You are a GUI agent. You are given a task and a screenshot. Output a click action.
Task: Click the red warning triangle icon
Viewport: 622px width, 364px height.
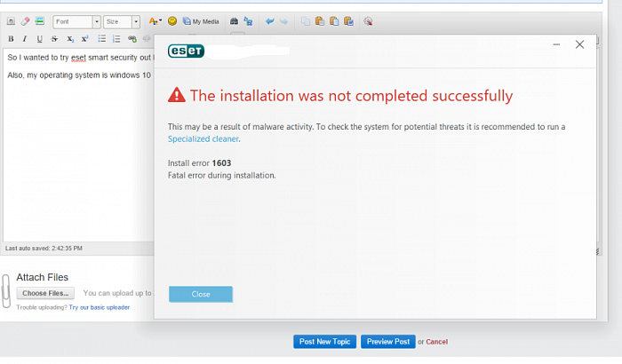click(x=177, y=95)
